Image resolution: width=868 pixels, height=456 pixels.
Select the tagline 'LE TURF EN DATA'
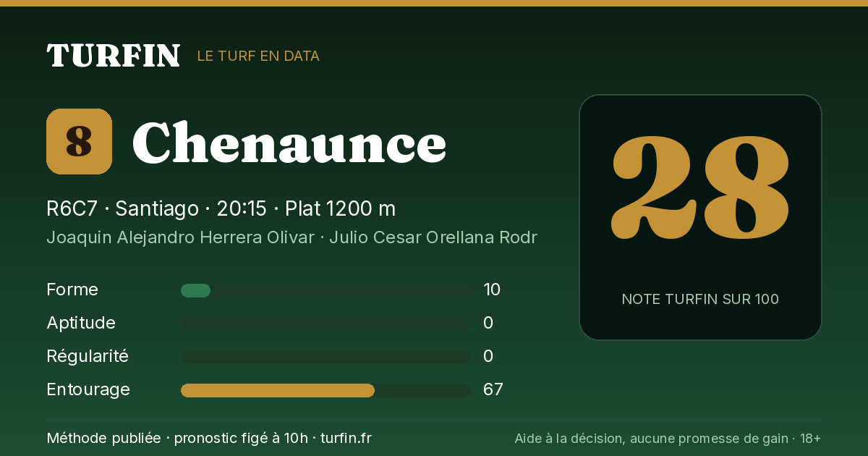tap(258, 56)
